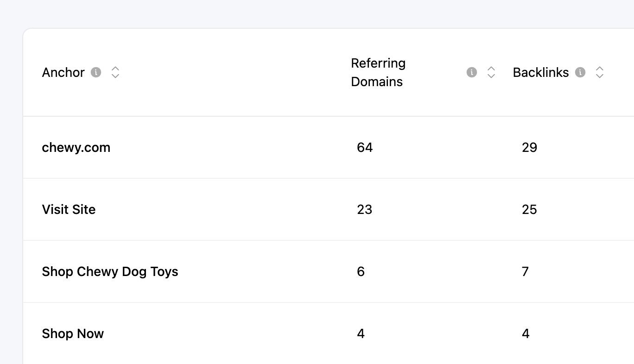Screen dimensions: 634x364
Task: Click the Shop Chewy Dog Toys anchor
Action: pyautogui.click(x=110, y=271)
